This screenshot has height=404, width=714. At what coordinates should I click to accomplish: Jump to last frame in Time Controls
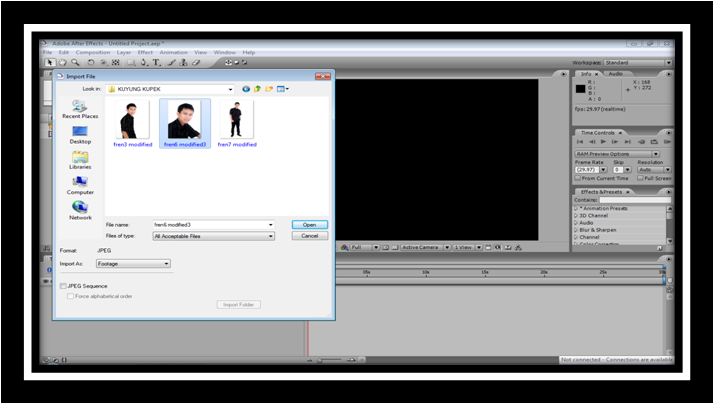pos(627,142)
